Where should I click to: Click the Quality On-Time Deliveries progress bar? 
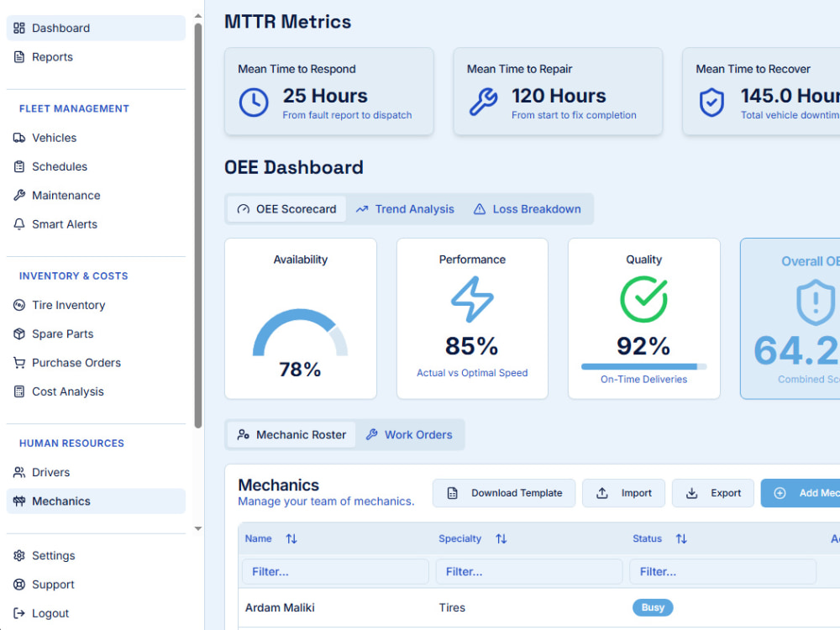tap(644, 367)
